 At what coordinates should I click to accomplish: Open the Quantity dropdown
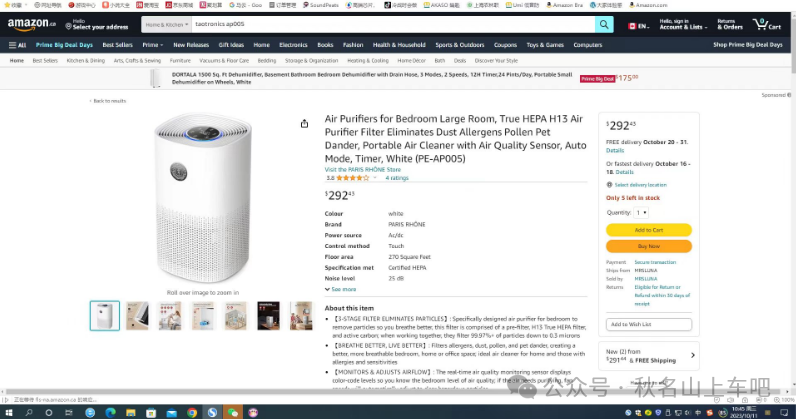(x=641, y=213)
